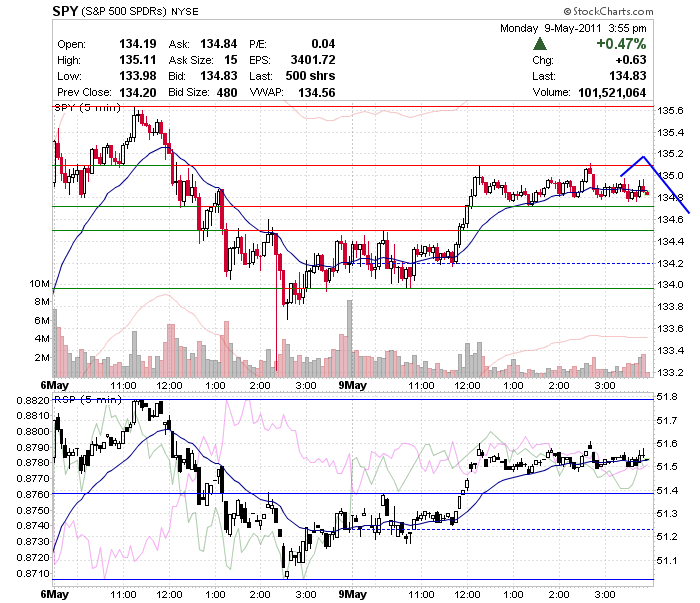Click the tallest gray volume bar near 9May open
Screen dimensions: 700x603
350,338
